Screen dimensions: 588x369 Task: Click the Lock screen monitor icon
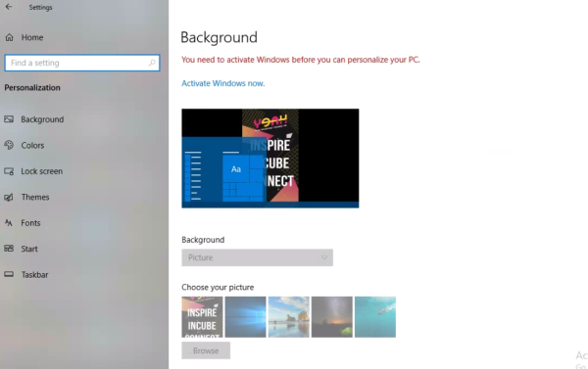click(x=9, y=171)
